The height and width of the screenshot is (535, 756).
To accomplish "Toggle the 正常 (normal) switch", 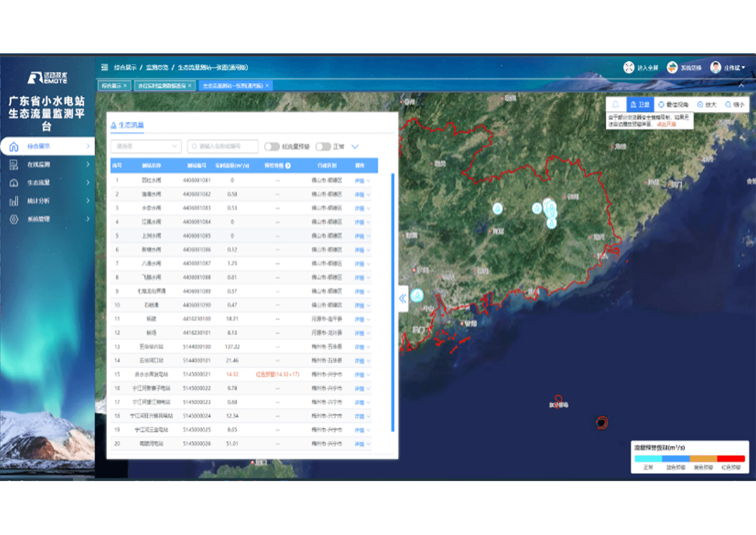I will [323, 146].
